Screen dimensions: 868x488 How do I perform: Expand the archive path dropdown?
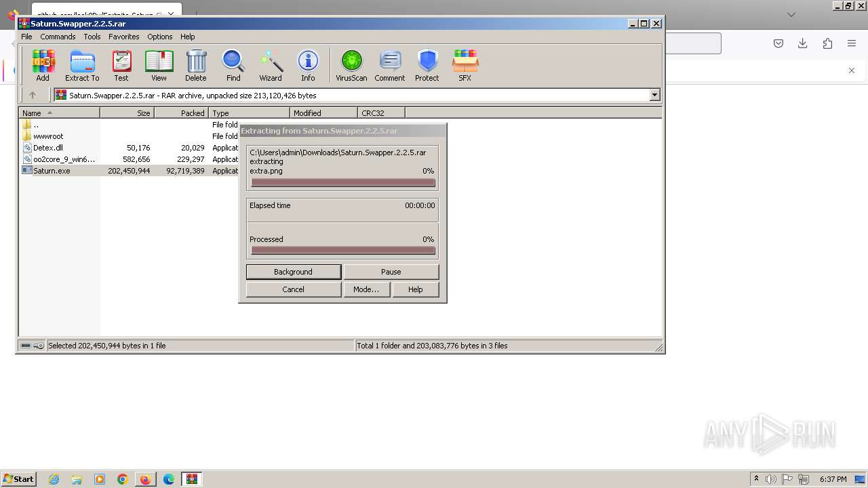coord(655,95)
